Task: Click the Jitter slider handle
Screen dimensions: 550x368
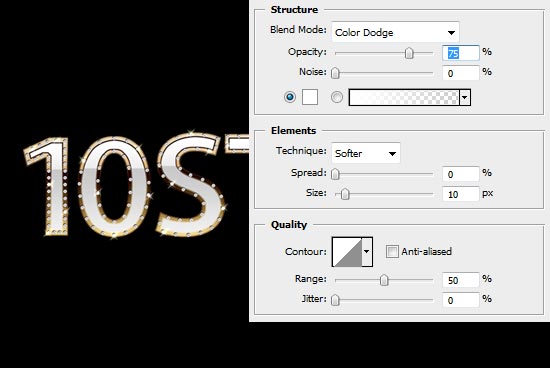Action: (x=335, y=300)
